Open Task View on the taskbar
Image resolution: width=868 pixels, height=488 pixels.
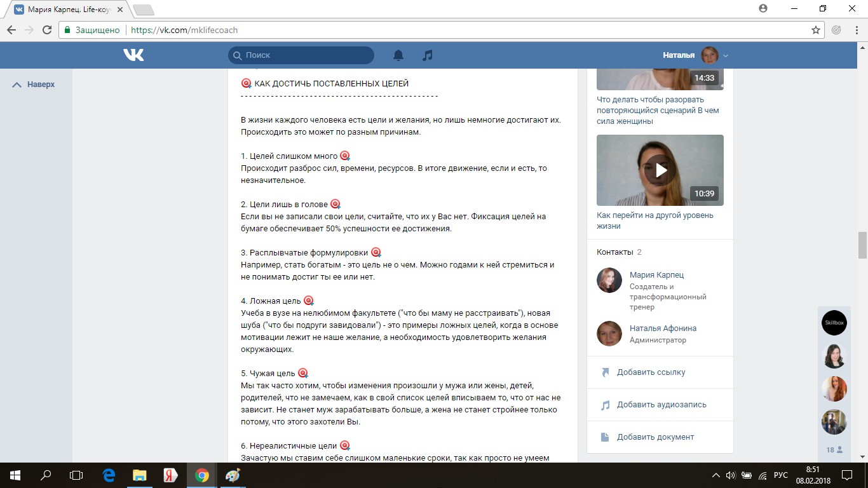coord(76,475)
